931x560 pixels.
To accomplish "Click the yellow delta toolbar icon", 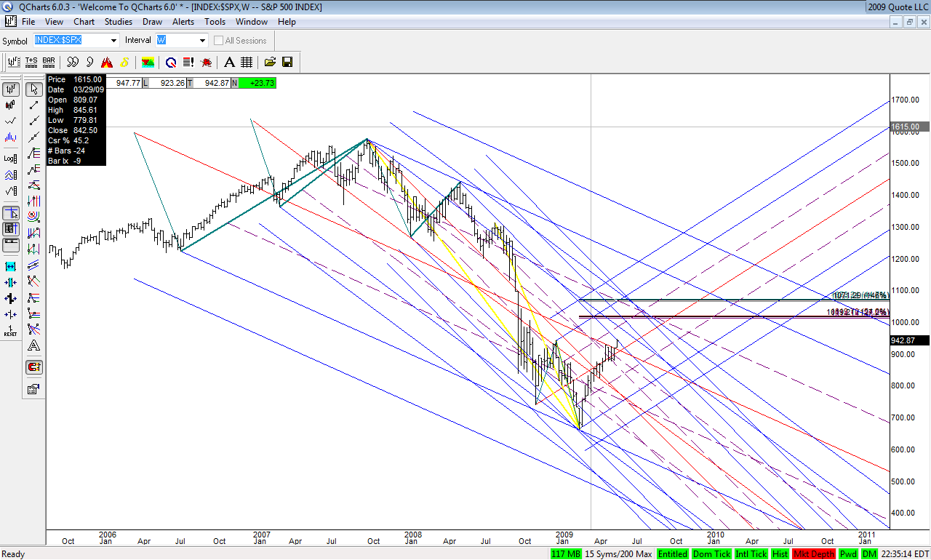I will pyautogui.click(x=124, y=62).
